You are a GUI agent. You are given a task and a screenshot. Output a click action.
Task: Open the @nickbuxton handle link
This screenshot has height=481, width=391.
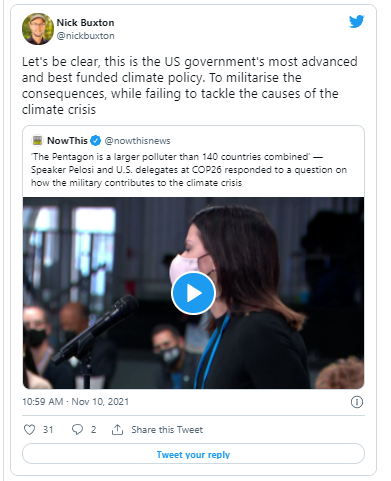tap(85, 36)
